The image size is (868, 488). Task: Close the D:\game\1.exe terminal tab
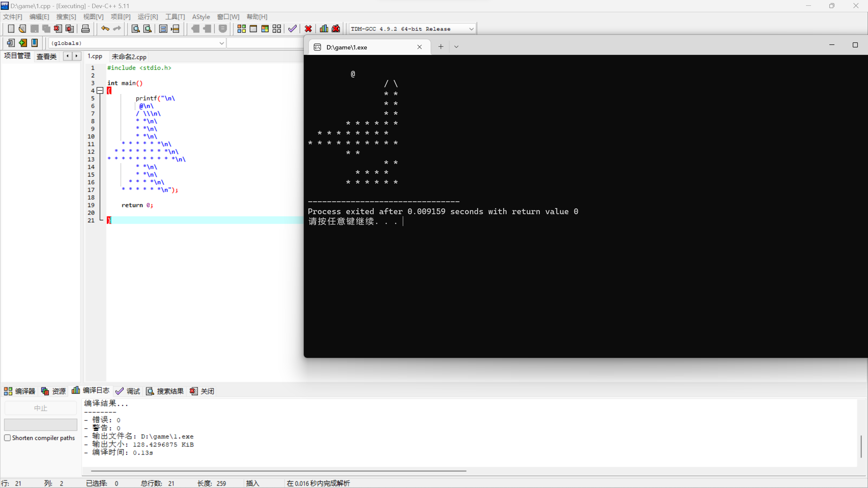click(419, 47)
